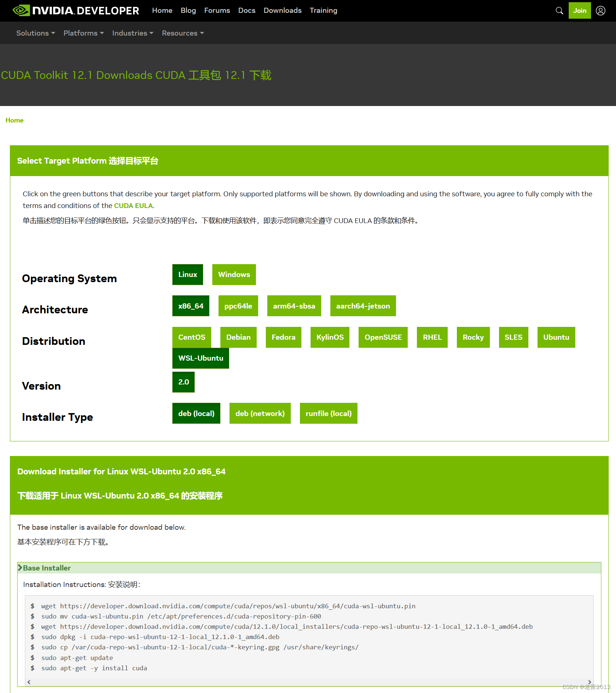Viewport: 616px width, 693px height.
Task: Choose deb (network) installer type
Action: [x=260, y=413]
